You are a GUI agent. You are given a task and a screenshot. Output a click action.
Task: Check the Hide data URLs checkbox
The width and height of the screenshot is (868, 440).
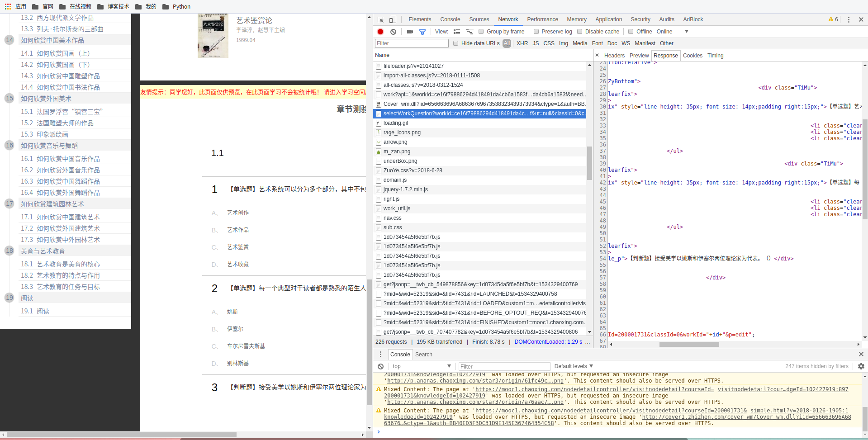455,43
